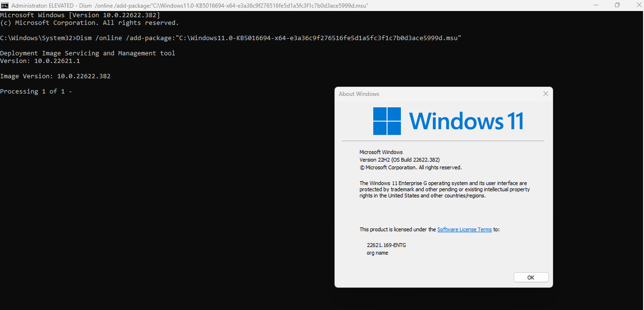Screen dimensions: 644x310
Task: Restore down the command prompt window
Action: pyautogui.click(x=617, y=5)
